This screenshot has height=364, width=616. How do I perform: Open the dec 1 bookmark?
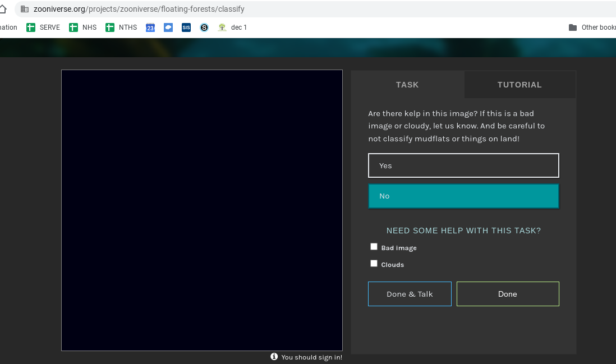tap(233, 27)
